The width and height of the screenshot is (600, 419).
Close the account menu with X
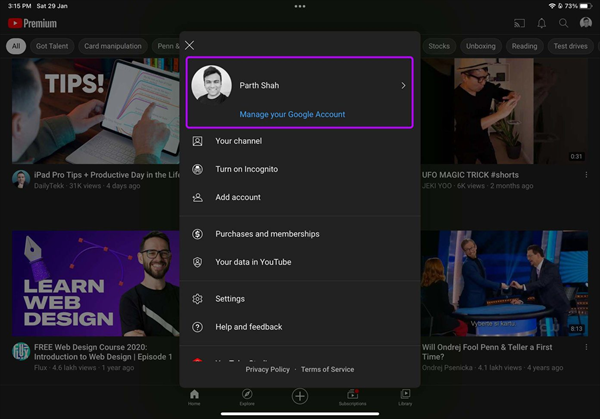point(189,45)
